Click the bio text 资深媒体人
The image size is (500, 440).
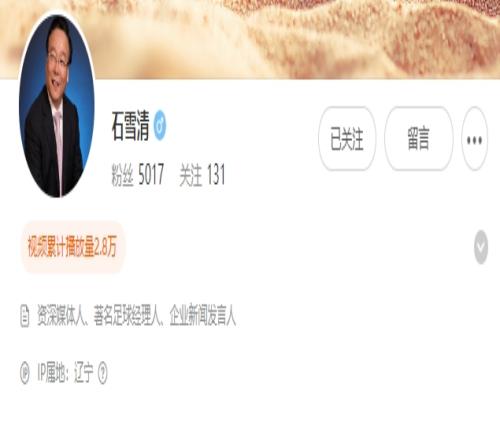(x=61, y=315)
